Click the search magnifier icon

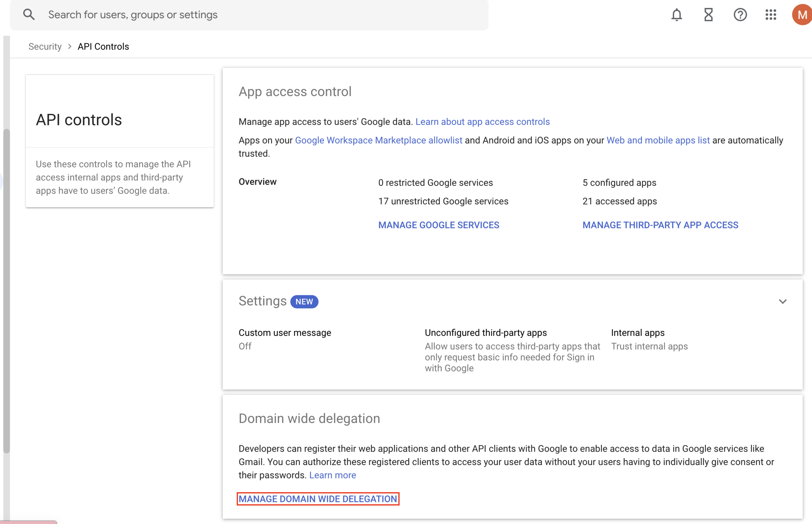29,15
